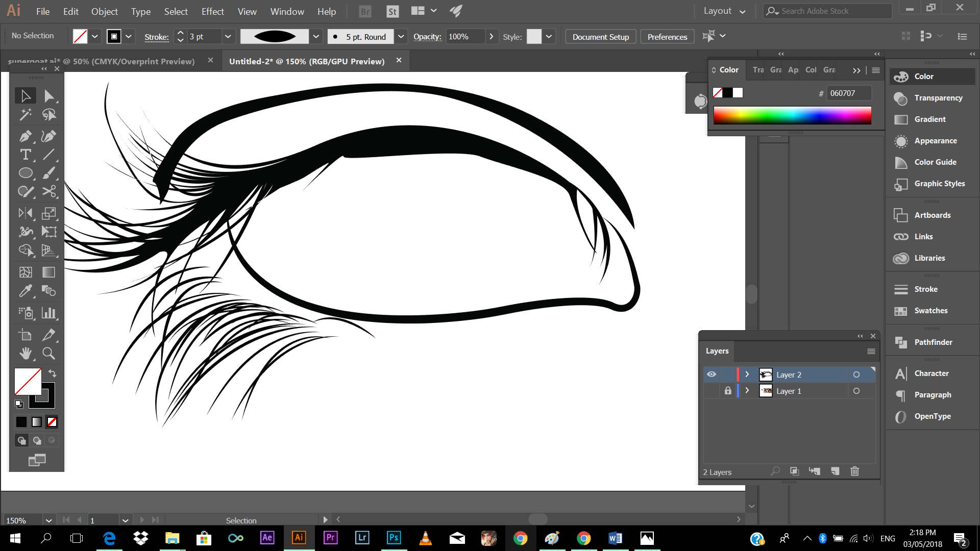The width and height of the screenshot is (980, 551).
Task: Expand Layer 1 contents
Action: click(747, 391)
